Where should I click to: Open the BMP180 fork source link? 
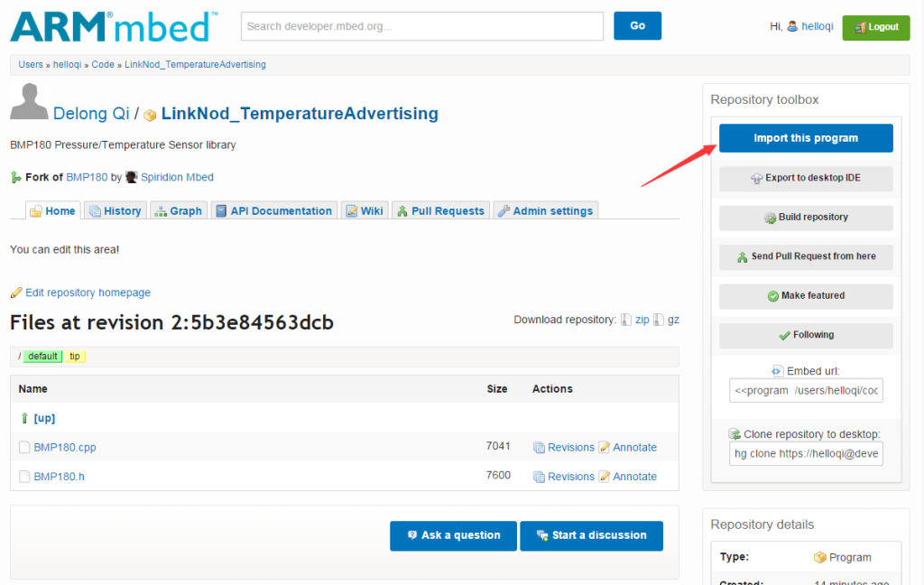[x=88, y=177]
